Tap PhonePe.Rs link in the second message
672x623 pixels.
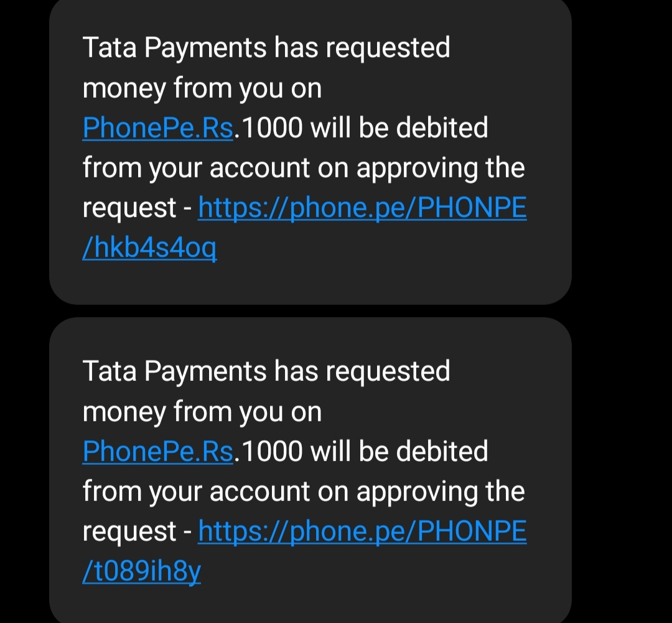point(158,452)
